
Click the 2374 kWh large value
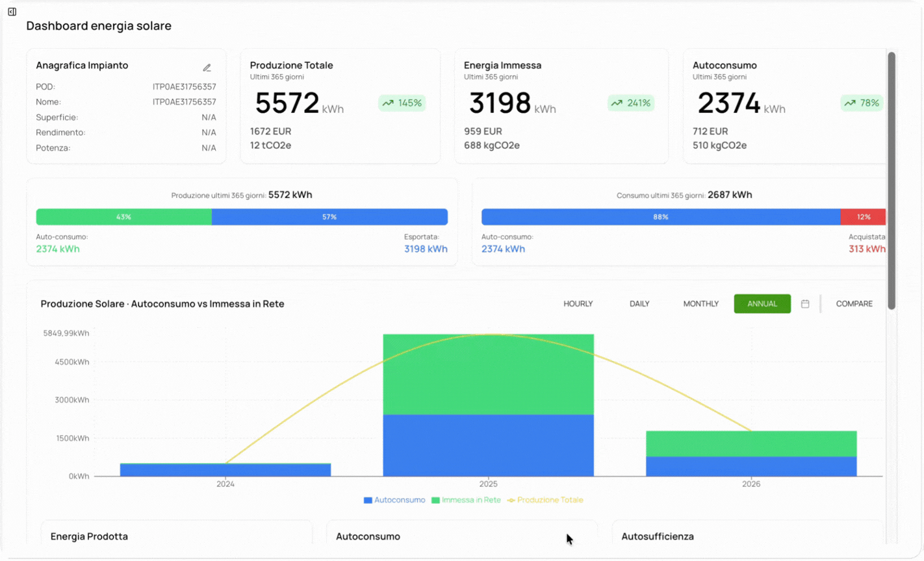tap(741, 103)
